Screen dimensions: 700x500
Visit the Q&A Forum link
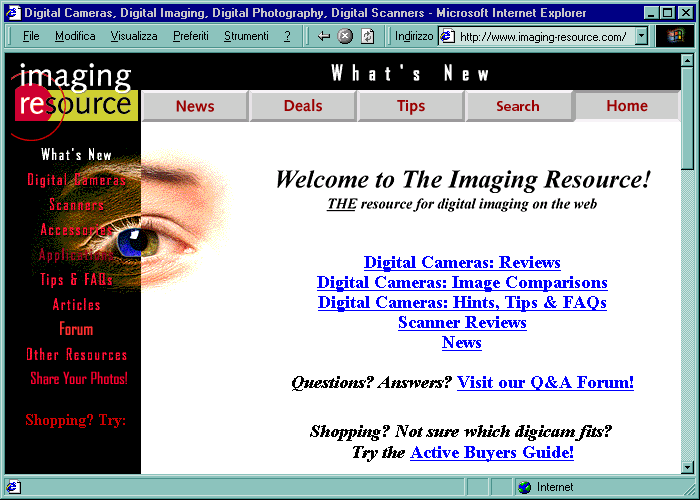point(545,382)
